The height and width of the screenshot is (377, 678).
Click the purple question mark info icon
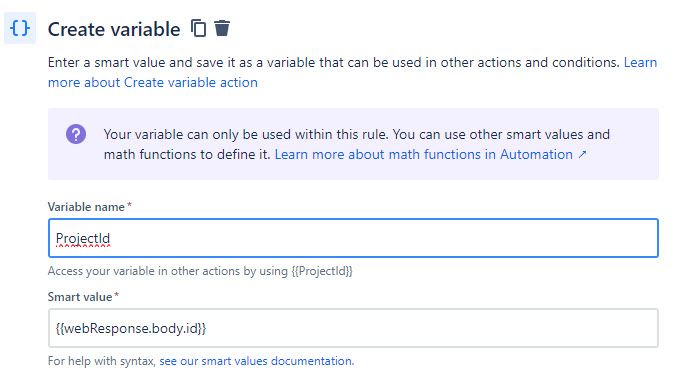coord(76,134)
